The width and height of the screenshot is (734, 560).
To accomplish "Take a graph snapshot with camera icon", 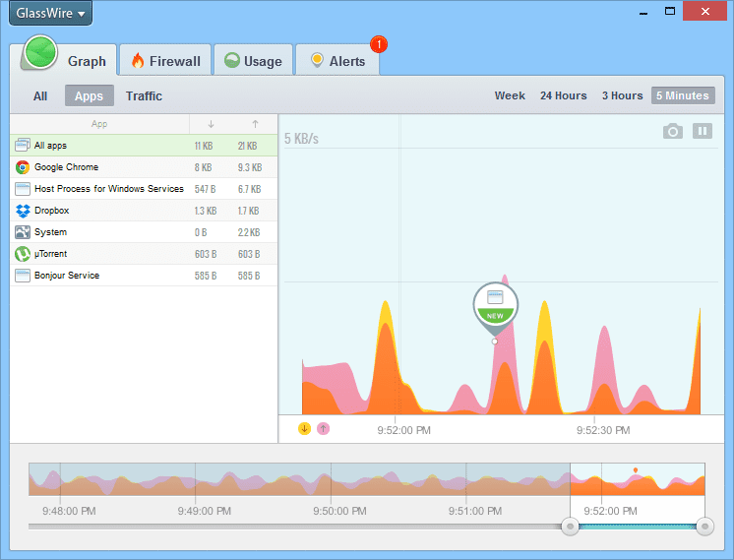I will pos(673,131).
